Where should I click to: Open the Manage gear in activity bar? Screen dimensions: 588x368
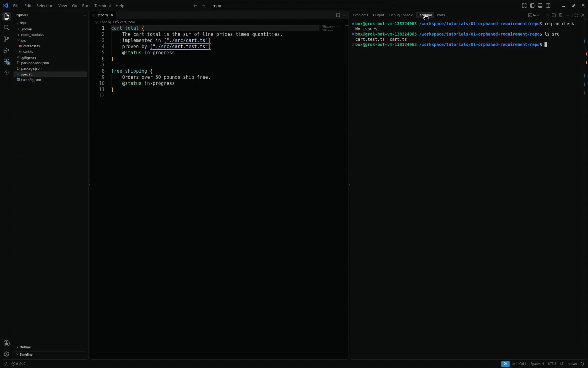[7, 354]
